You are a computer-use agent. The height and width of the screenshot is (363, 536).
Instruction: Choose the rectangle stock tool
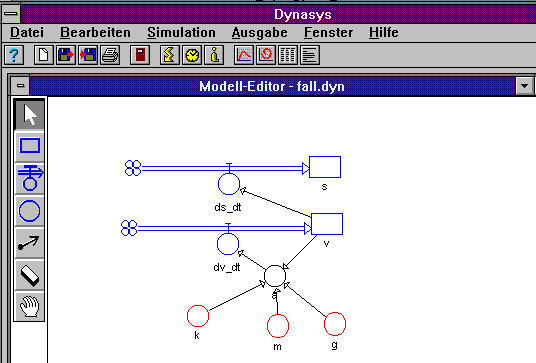(29, 146)
